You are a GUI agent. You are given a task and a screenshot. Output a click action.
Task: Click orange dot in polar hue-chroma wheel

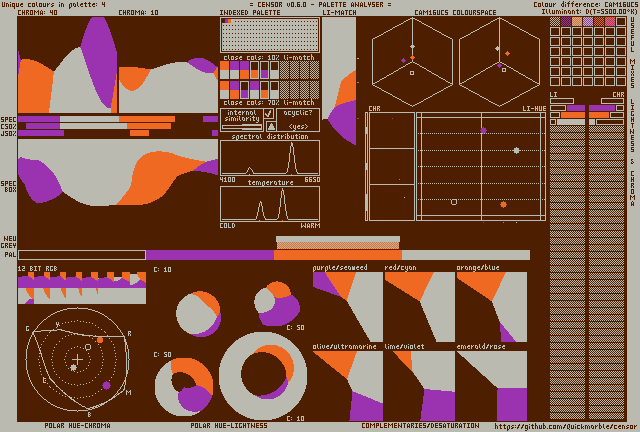(x=100, y=340)
